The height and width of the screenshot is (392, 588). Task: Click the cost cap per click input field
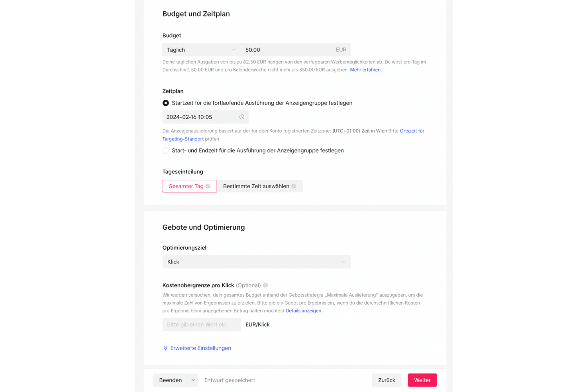(x=201, y=325)
